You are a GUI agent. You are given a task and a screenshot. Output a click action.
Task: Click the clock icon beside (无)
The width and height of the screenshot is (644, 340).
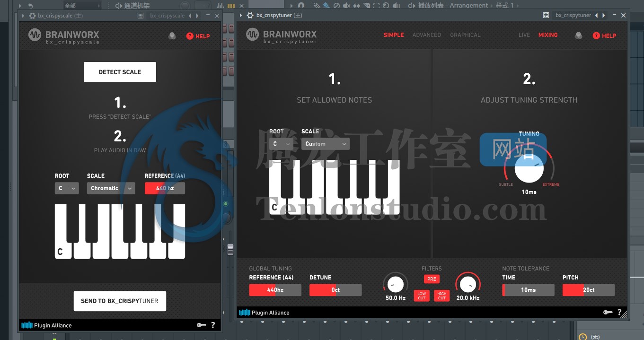point(582,337)
